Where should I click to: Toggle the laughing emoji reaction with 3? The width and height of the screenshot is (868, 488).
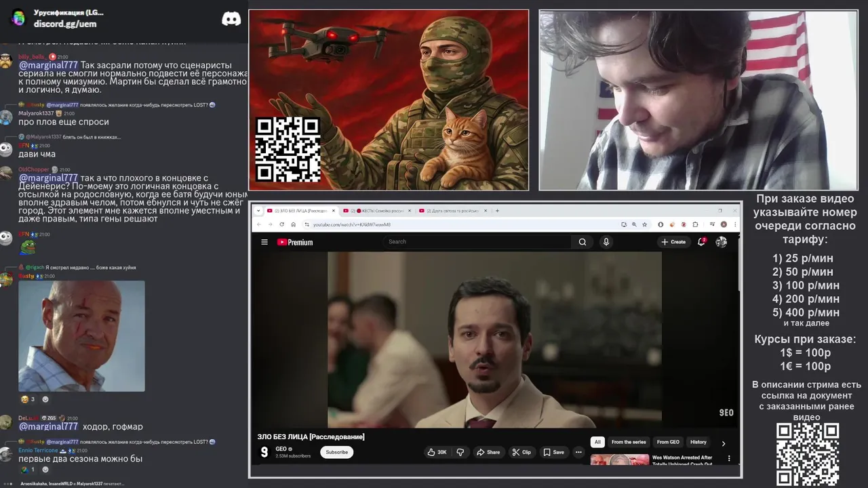click(x=28, y=399)
